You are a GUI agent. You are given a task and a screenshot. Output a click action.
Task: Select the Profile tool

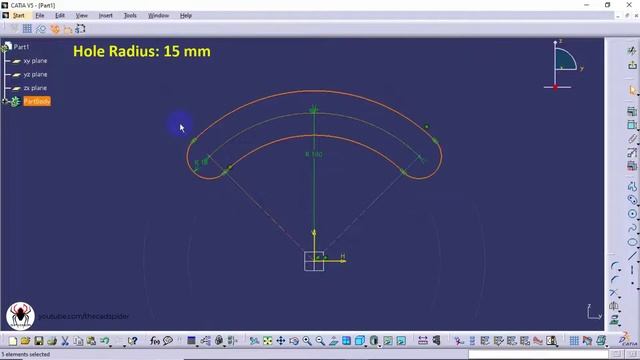point(632,186)
